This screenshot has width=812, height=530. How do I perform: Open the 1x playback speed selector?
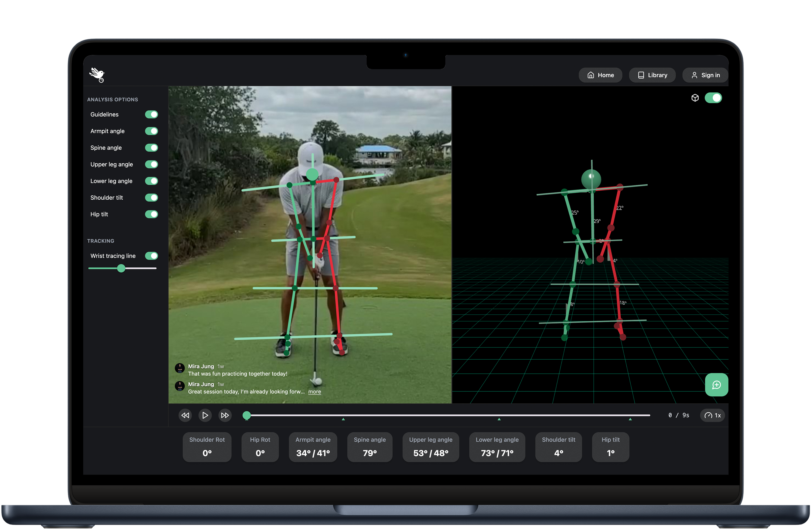(x=712, y=415)
